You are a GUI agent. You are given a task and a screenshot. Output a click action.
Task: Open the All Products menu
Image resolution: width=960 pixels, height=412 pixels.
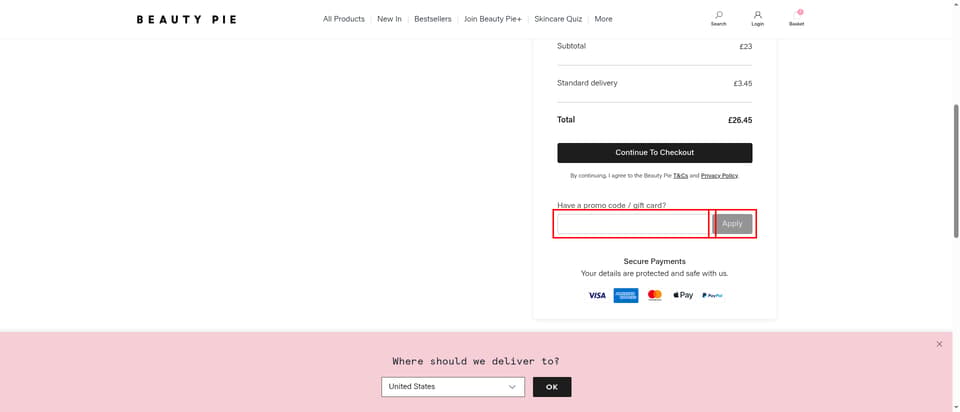[x=343, y=19]
